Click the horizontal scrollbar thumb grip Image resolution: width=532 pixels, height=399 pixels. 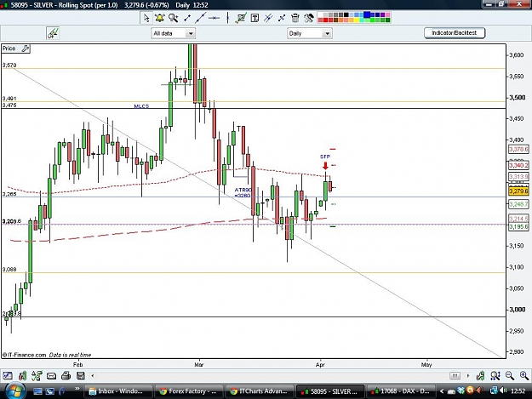tap(455, 376)
